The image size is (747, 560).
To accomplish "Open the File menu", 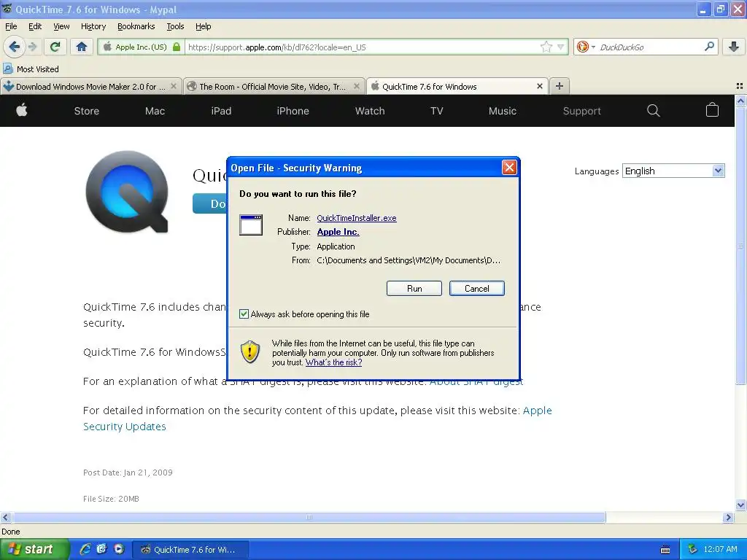I will tap(11, 26).
